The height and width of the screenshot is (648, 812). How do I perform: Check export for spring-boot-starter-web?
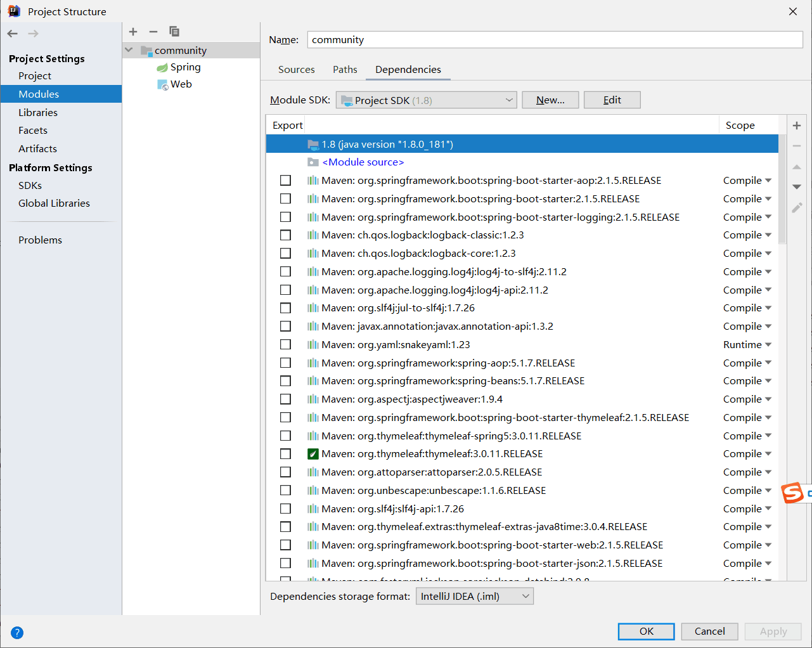click(x=286, y=545)
